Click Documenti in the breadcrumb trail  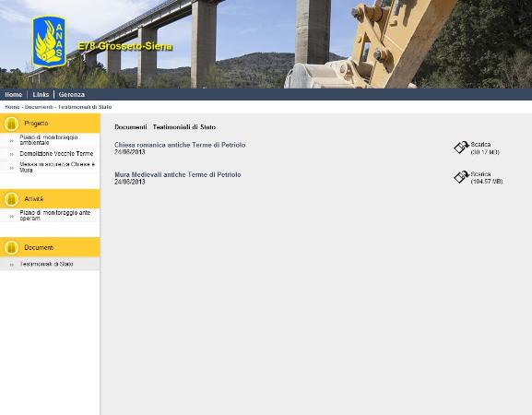coord(39,107)
